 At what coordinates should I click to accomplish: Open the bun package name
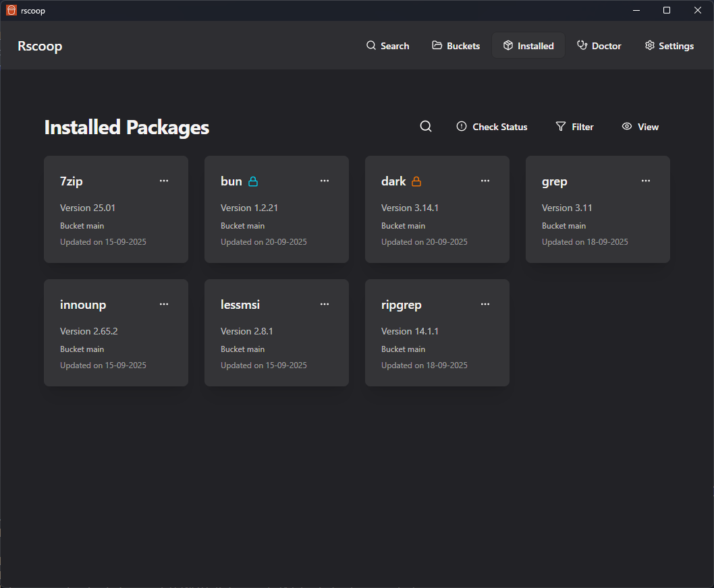(231, 181)
